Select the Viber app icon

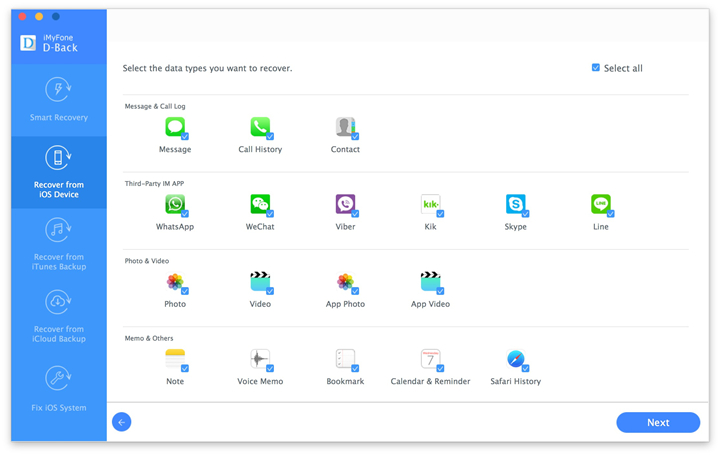[345, 204]
